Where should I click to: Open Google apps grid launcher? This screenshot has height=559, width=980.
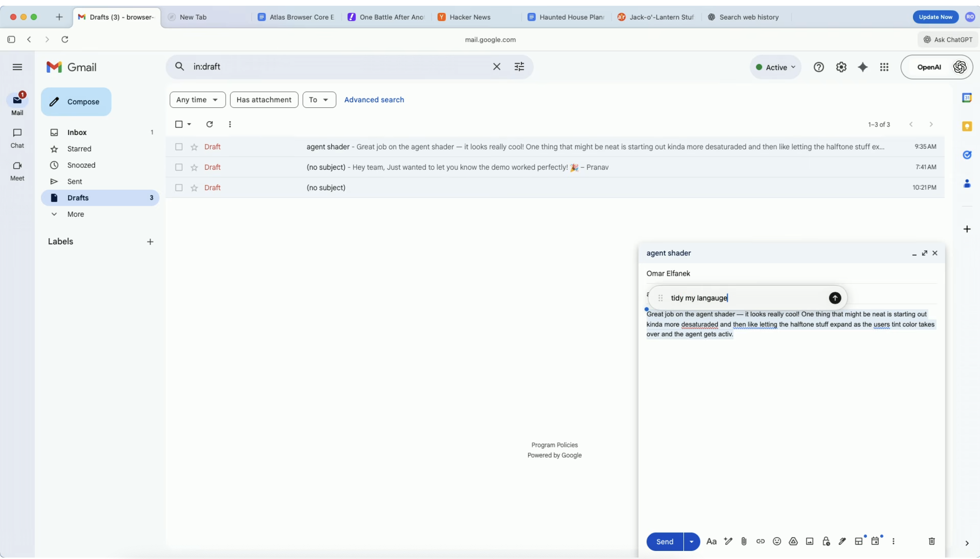884,67
